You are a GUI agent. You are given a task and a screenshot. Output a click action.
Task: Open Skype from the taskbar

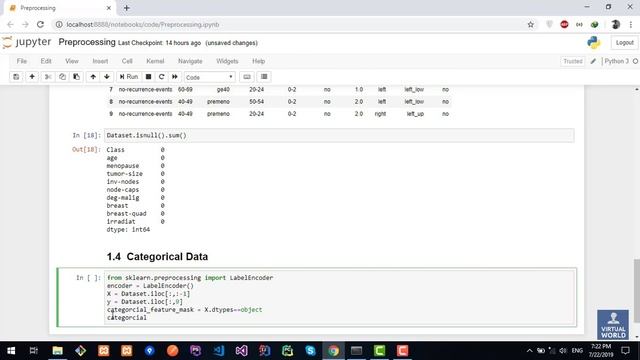pyautogui.click(x=310, y=351)
